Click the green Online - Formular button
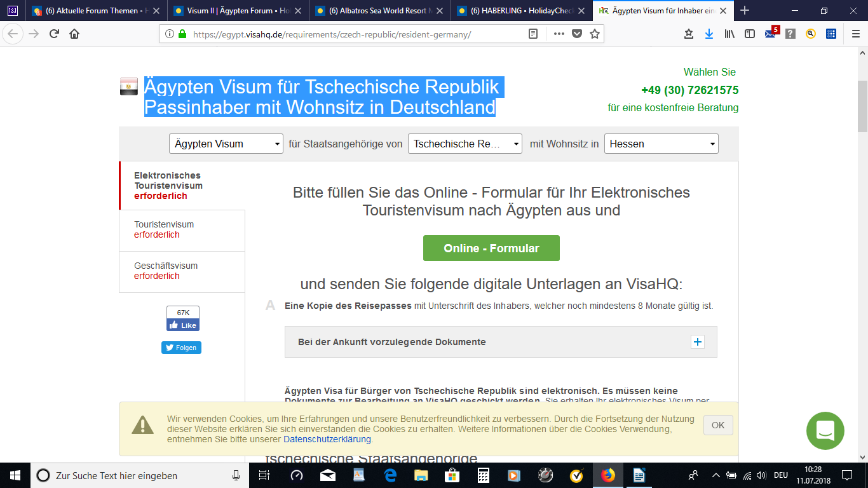868x488 pixels. [491, 248]
